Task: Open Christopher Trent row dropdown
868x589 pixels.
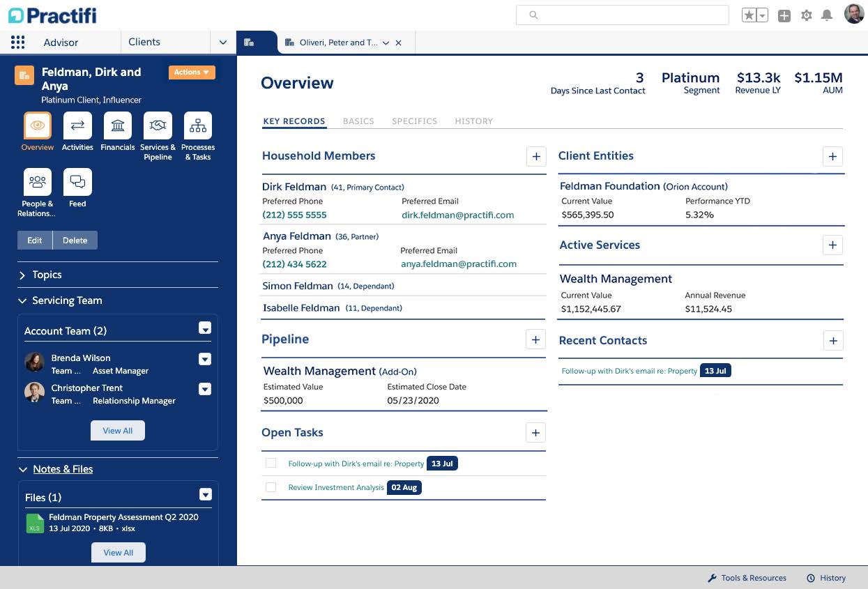Action: click(x=205, y=389)
